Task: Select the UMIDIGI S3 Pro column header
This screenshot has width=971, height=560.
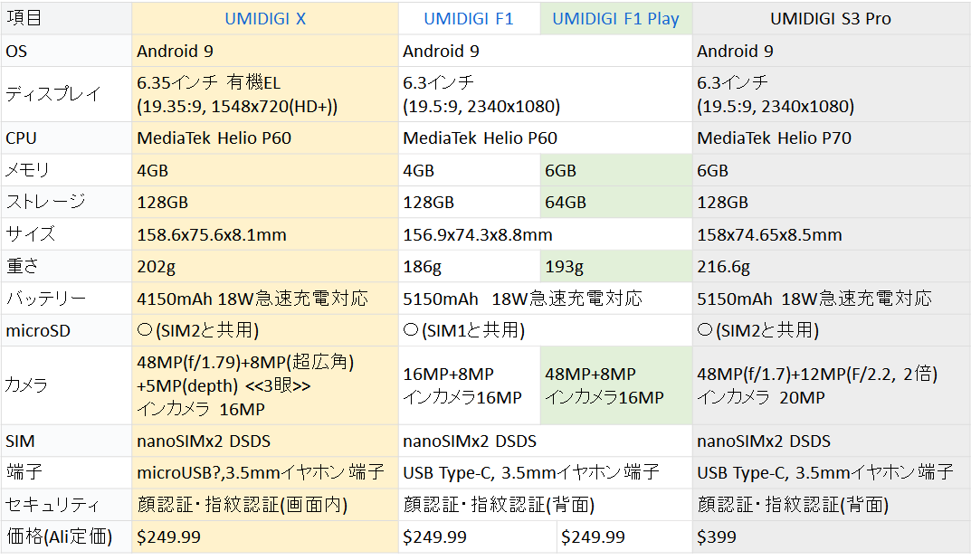Action: pos(831,19)
